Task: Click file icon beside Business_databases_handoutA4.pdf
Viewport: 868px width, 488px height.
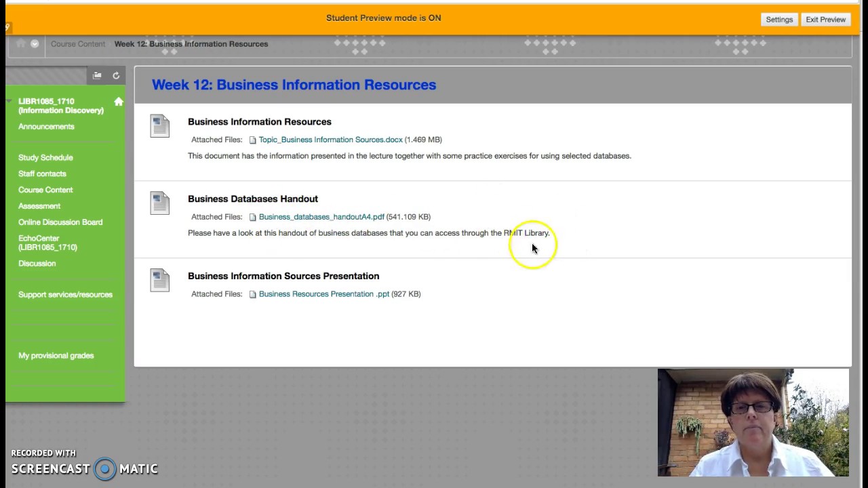Action: (252, 217)
